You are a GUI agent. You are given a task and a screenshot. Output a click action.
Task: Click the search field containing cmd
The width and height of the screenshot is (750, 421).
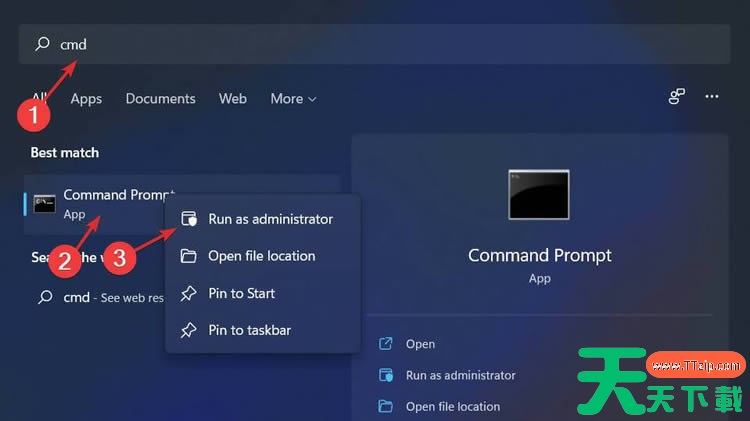375,44
